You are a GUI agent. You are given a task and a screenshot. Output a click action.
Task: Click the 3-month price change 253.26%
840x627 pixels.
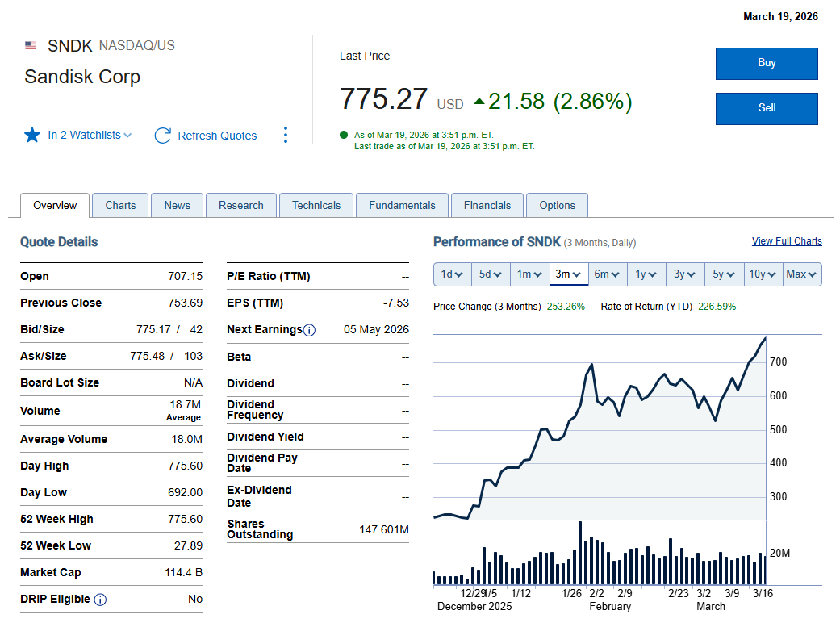566,307
